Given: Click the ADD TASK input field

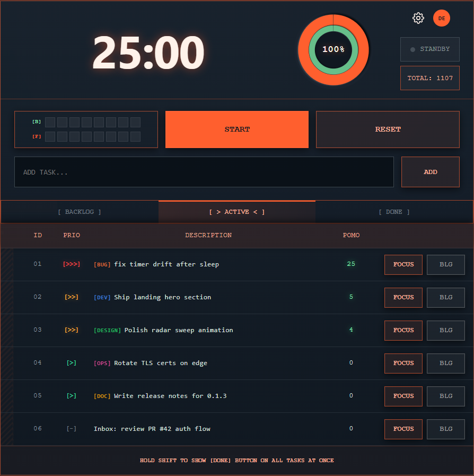Looking at the screenshot, I should (204, 172).
